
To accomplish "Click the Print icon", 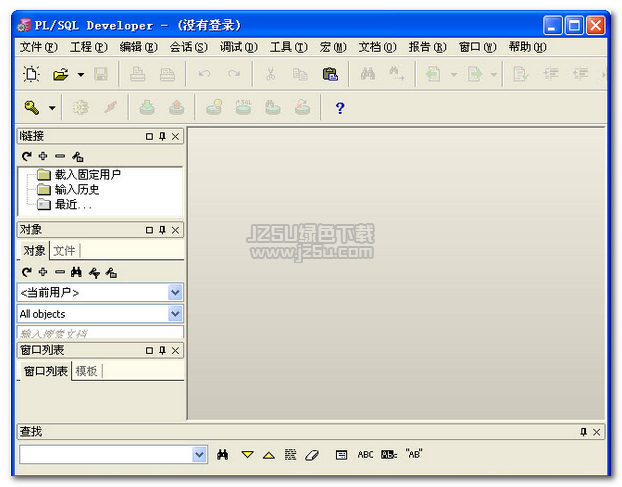I will click(137, 74).
